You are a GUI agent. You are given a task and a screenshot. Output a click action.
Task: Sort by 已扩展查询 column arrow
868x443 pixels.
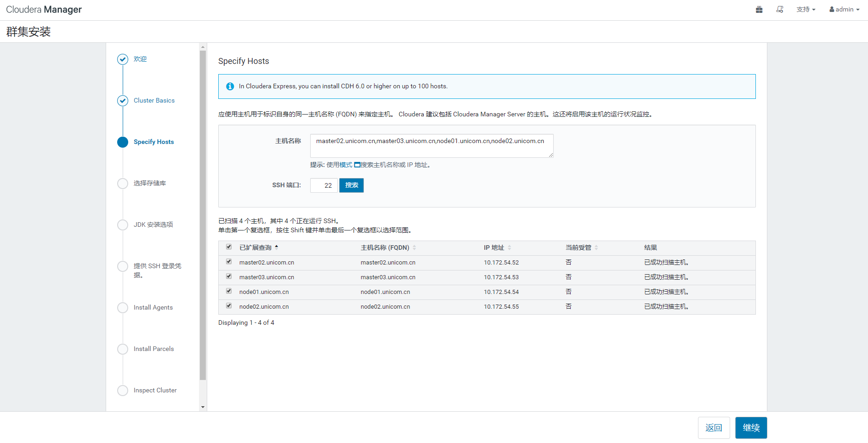277,247
